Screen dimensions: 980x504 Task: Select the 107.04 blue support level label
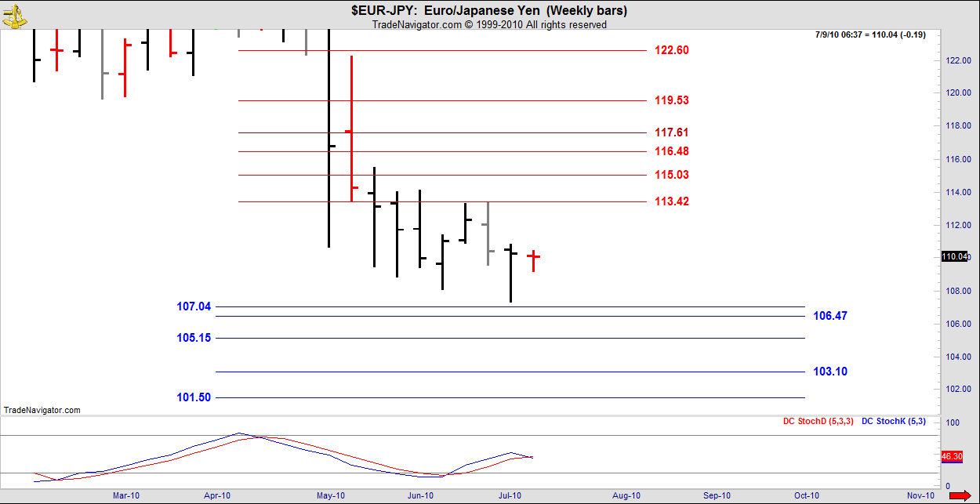[194, 306]
